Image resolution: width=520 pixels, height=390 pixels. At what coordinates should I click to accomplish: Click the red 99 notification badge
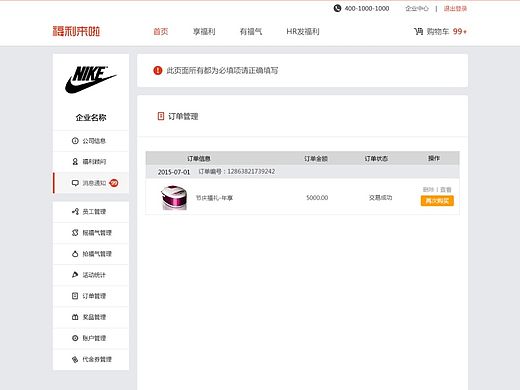[114, 183]
